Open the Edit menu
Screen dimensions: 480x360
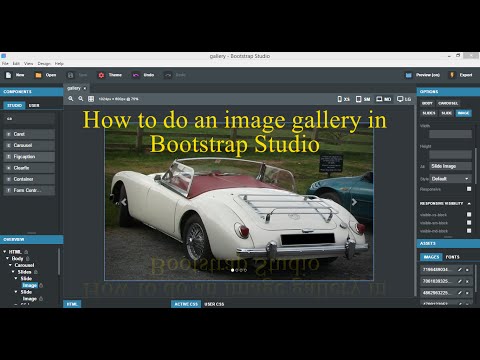pos(16,63)
